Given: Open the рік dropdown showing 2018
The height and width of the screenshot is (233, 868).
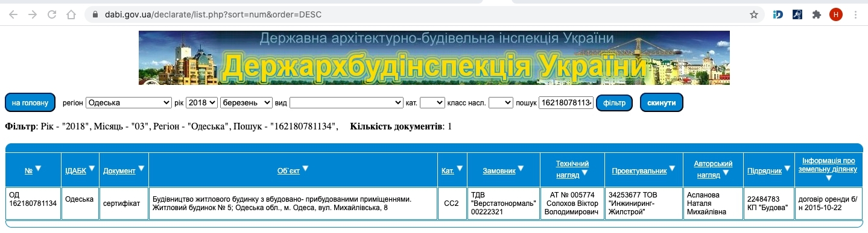Looking at the screenshot, I should coord(201,103).
